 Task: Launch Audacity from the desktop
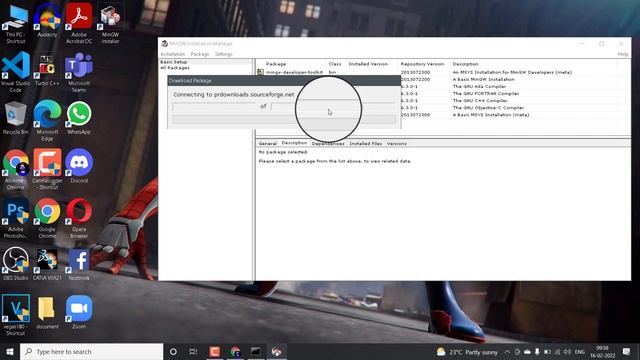pyautogui.click(x=47, y=21)
